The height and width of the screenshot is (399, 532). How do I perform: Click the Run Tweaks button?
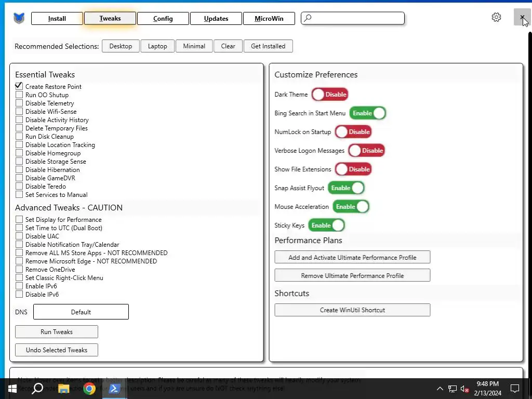56,332
